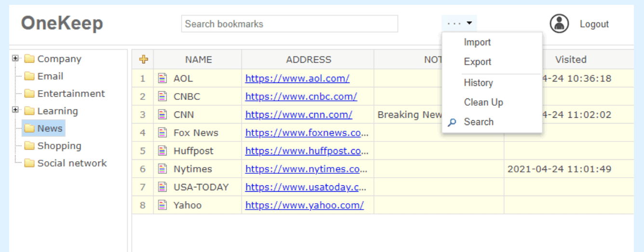Viewport: 644px width, 252px height.
Task: Close the three-dots dropdown menu
Action: 459,24
